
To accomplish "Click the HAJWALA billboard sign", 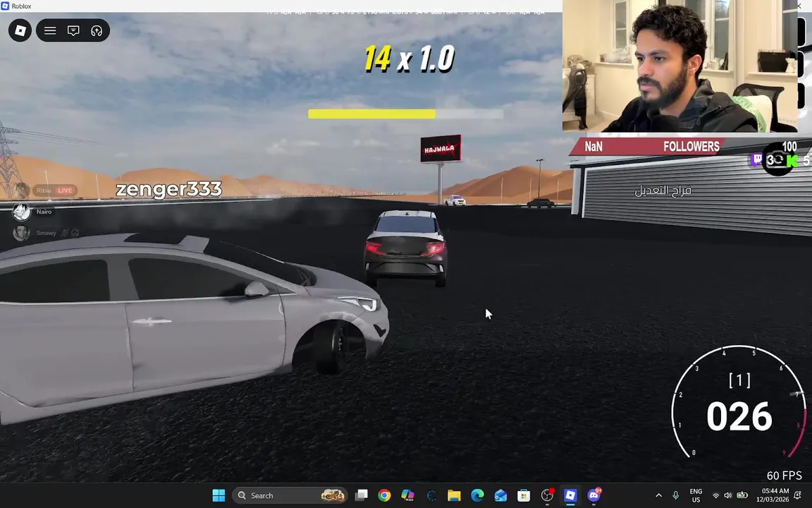I will pyautogui.click(x=441, y=149).
